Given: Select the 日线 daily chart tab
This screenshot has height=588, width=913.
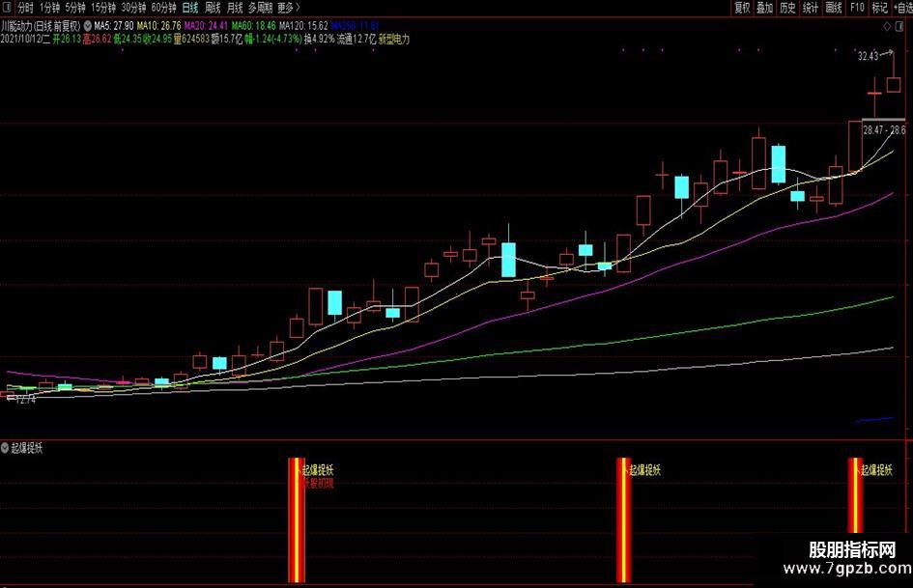Looking at the screenshot, I should pyautogui.click(x=189, y=8).
